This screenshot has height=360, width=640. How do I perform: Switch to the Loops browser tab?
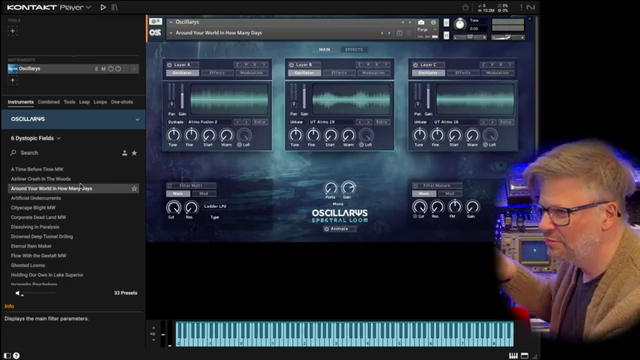click(x=100, y=102)
